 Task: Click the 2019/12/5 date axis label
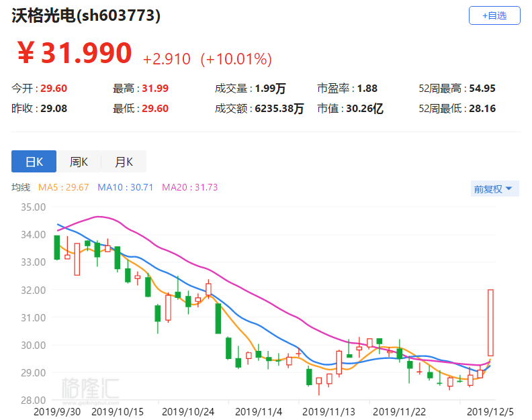490,412
